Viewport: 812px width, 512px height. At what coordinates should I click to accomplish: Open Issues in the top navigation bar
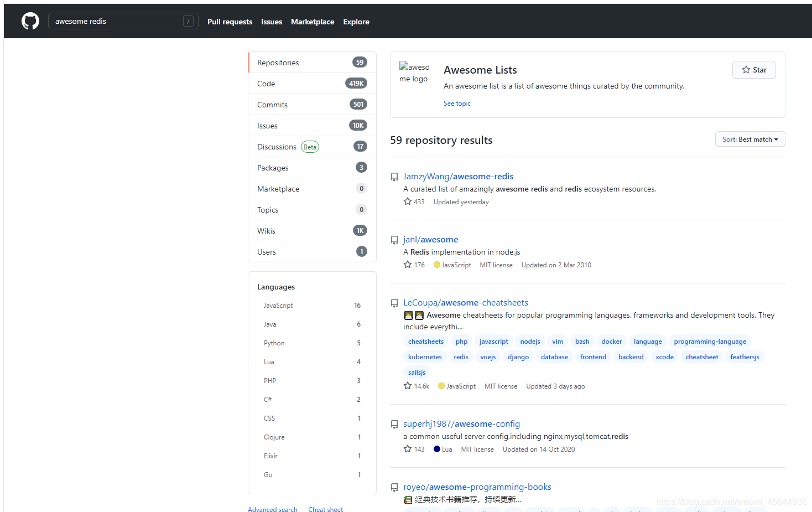click(x=272, y=22)
